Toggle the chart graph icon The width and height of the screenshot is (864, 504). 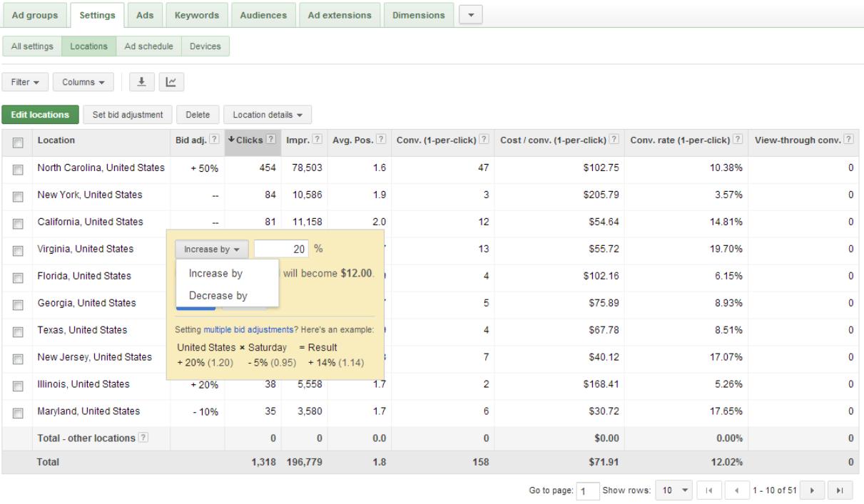tap(171, 83)
